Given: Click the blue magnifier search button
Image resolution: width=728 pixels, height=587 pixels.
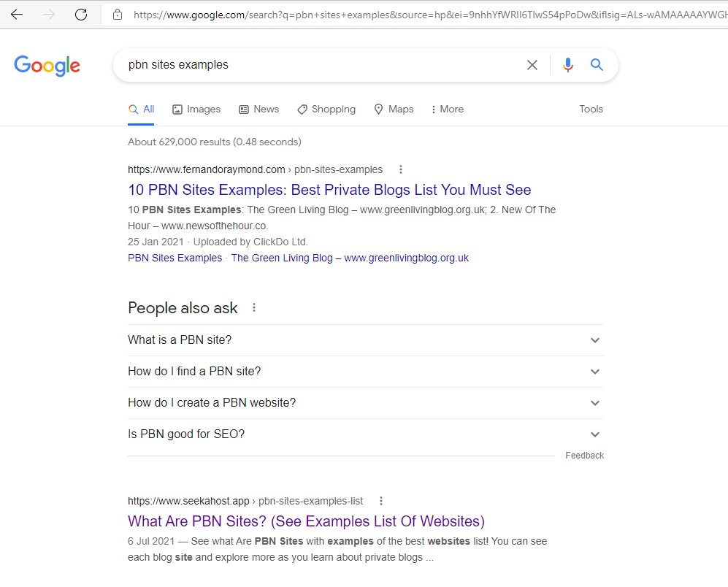Looking at the screenshot, I should [597, 65].
